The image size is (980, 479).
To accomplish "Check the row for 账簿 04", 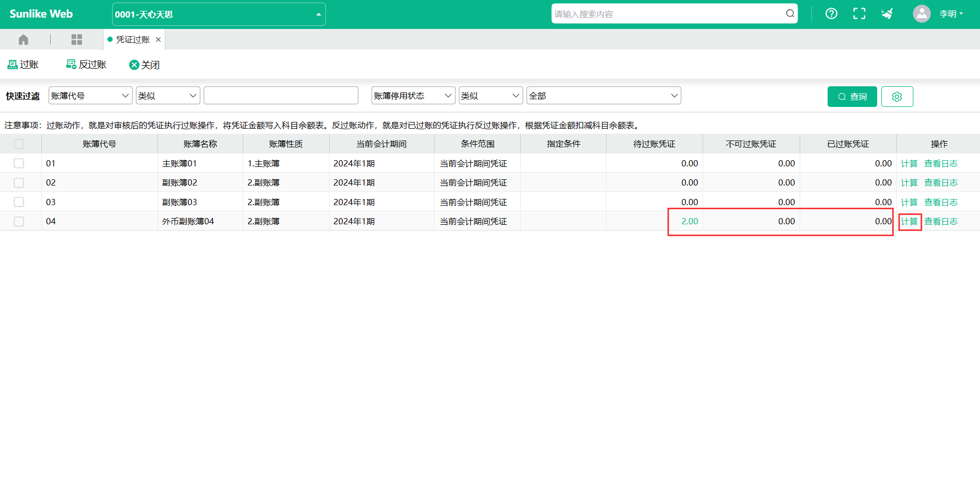I will [x=19, y=222].
